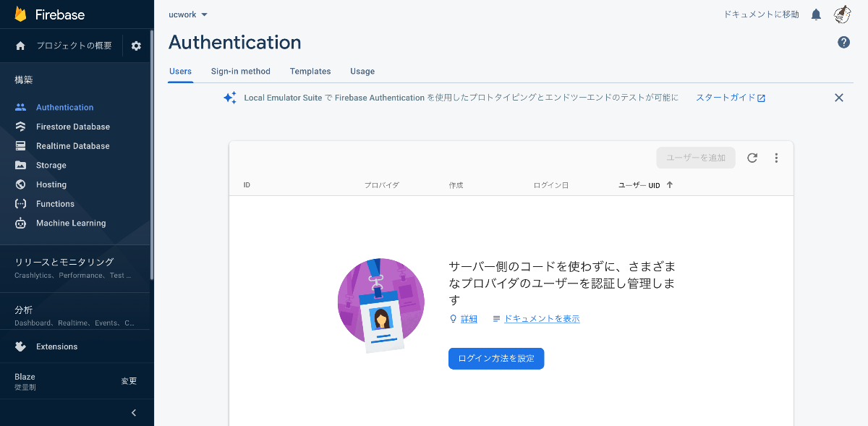
Task: Click the 作成 column header
Action: point(456,185)
